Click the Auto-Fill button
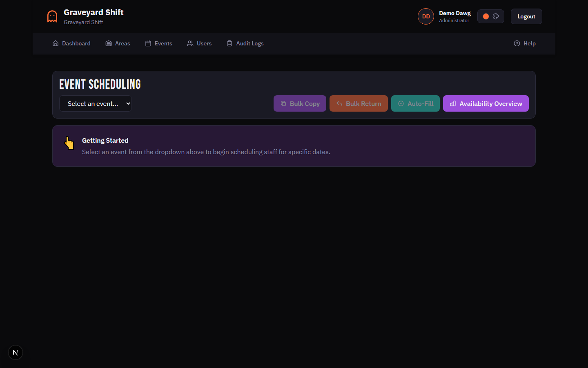Image resolution: width=588 pixels, height=368 pixels. [x=415, y=103]
